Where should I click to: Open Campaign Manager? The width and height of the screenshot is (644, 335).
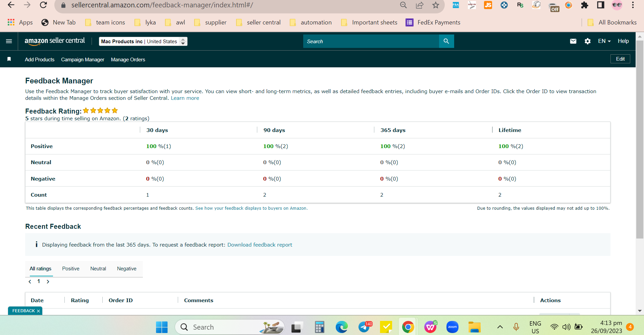tap(83, 59)
